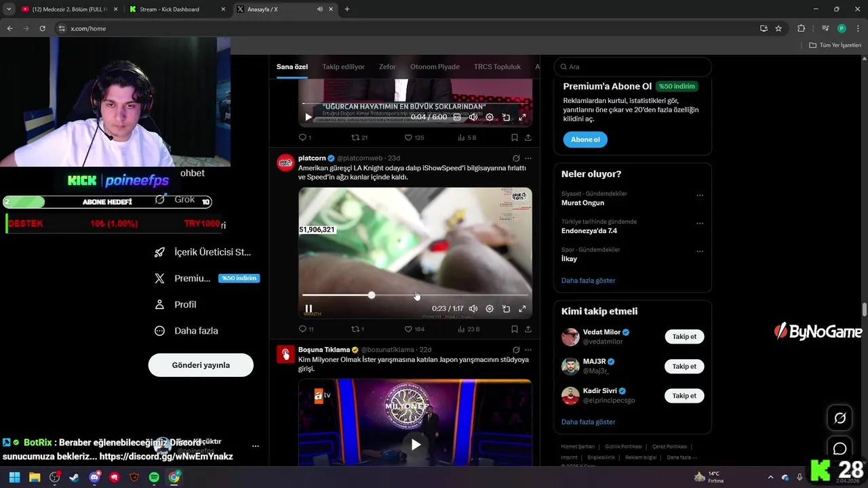Screen dimensions: 868x488
Task: Bookmark the platcorn post
Action: pyautogui.click(x=514, y=329)
